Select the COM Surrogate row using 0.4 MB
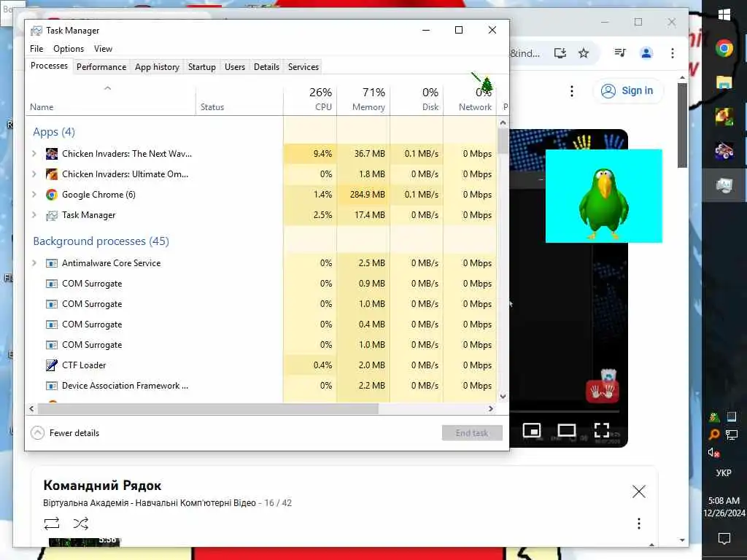The image size is (747, 560). [260, 324]
